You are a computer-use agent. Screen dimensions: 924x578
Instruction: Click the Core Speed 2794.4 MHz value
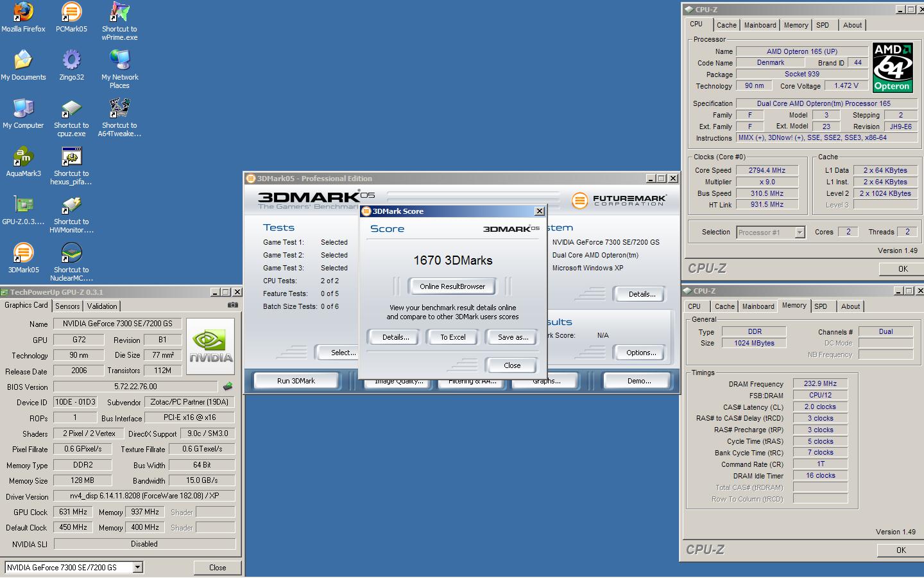(x=767, y=170)
